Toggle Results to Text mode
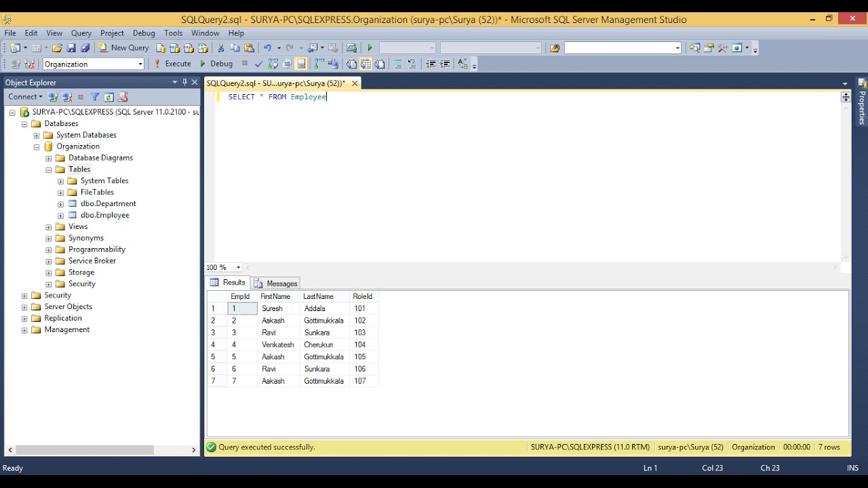This screenshot has height=488, width=868. (351, 64)
